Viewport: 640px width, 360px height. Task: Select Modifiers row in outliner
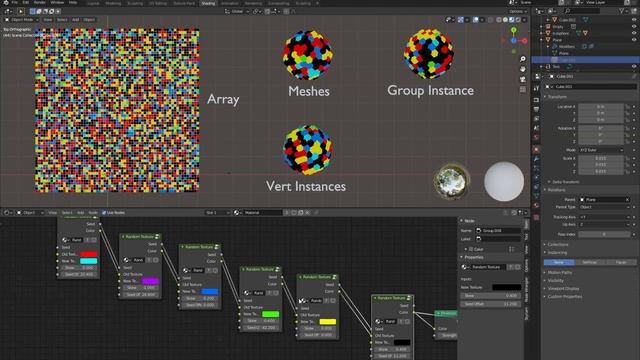[x=566, y=47]
